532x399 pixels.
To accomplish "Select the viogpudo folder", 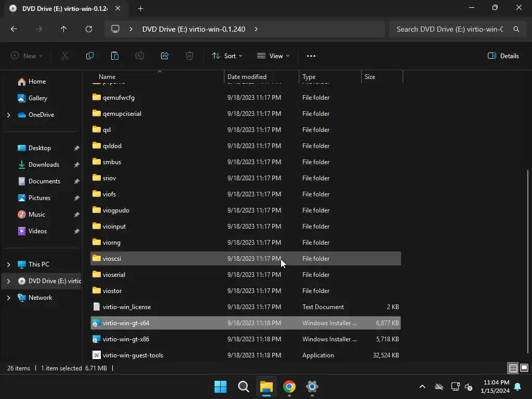I will 246,210.
